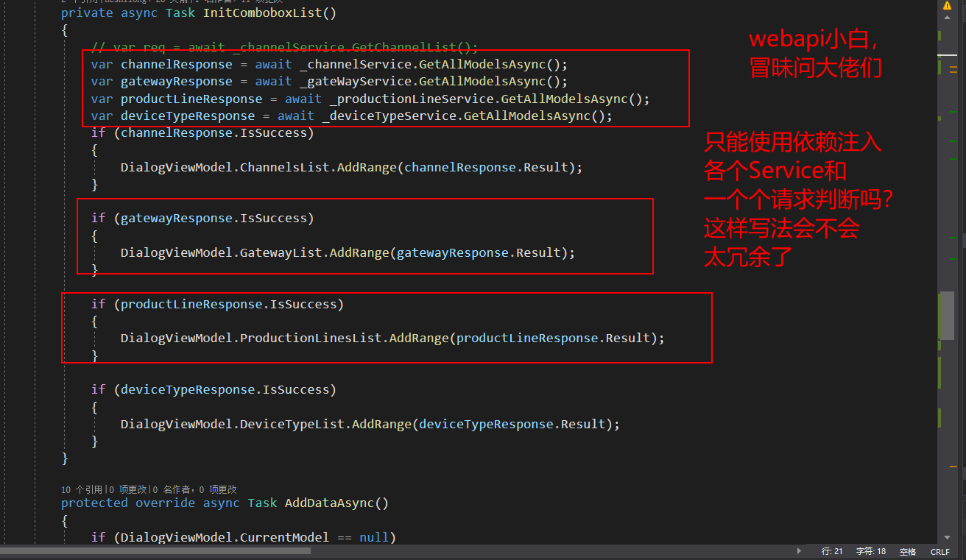This screenshot has width=966, height=560.
Task: Click the horizontal scrollbar thumb at bottom
Action: click(x=155, y=550)
